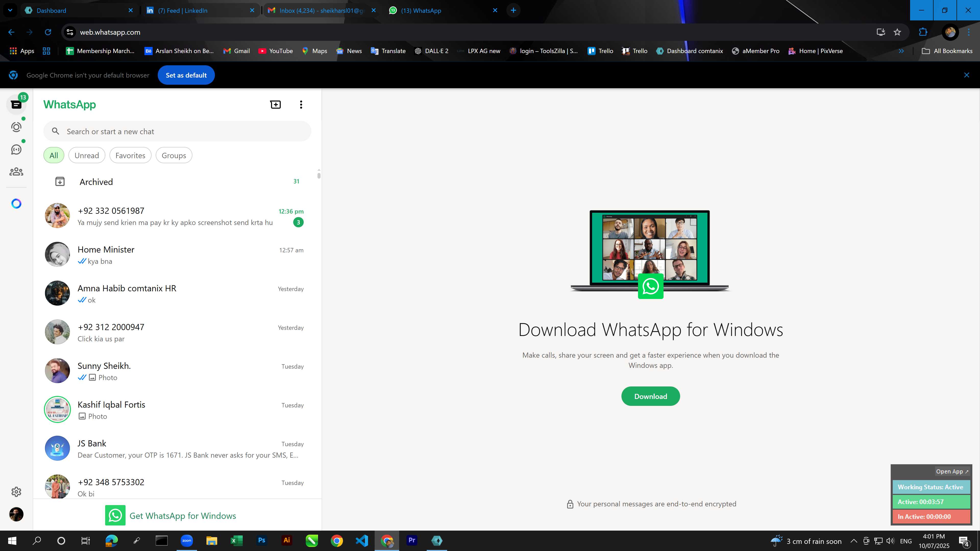Click Get WhatsApp for Windows link
The height and width of the screenshot is (551, 980).
(x=170, y=515)
